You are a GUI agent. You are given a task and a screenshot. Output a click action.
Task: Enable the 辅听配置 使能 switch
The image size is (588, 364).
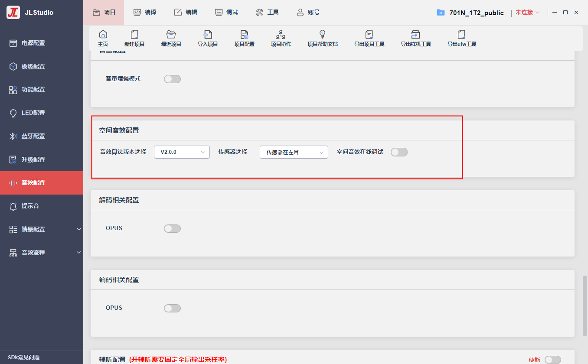click(552, 360)
